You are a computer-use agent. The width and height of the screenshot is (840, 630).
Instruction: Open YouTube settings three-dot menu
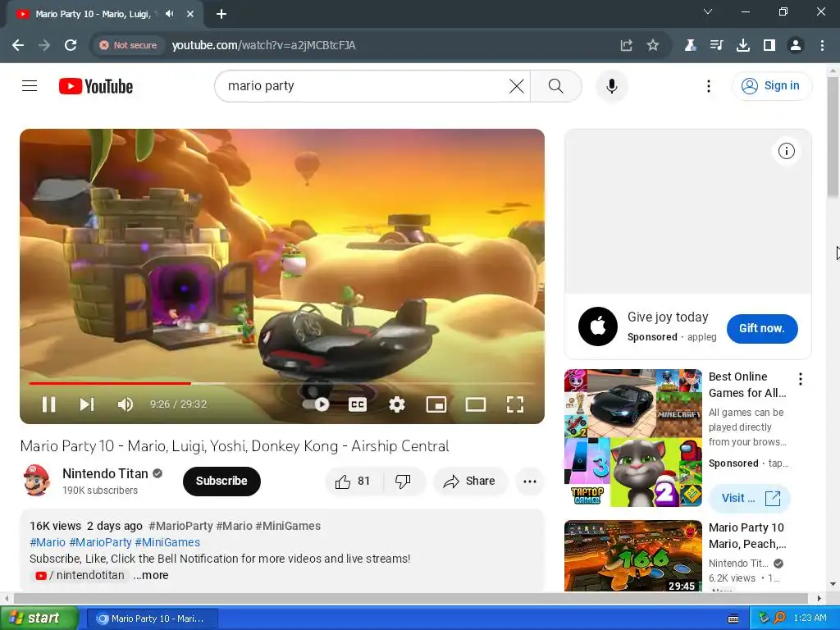708,85
